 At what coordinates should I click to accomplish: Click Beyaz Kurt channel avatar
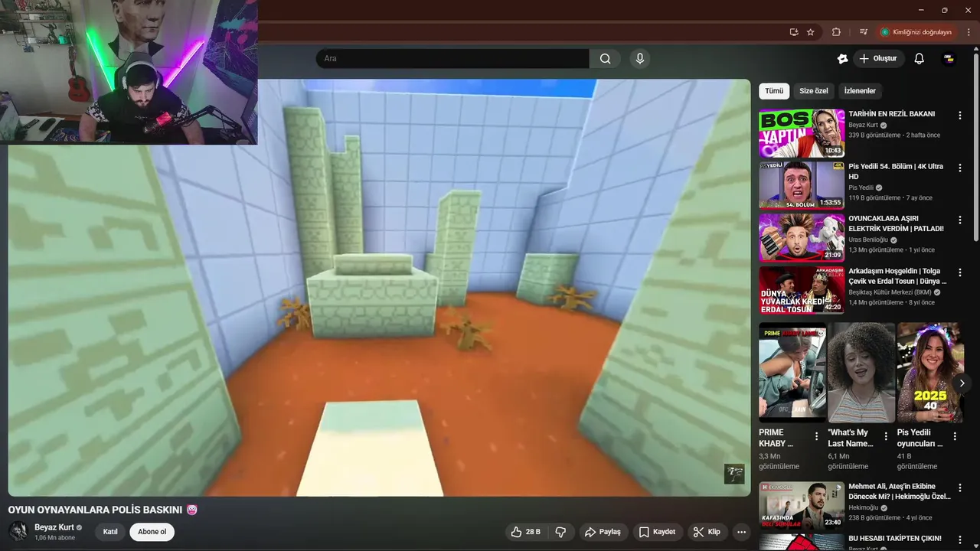point(18,531)
